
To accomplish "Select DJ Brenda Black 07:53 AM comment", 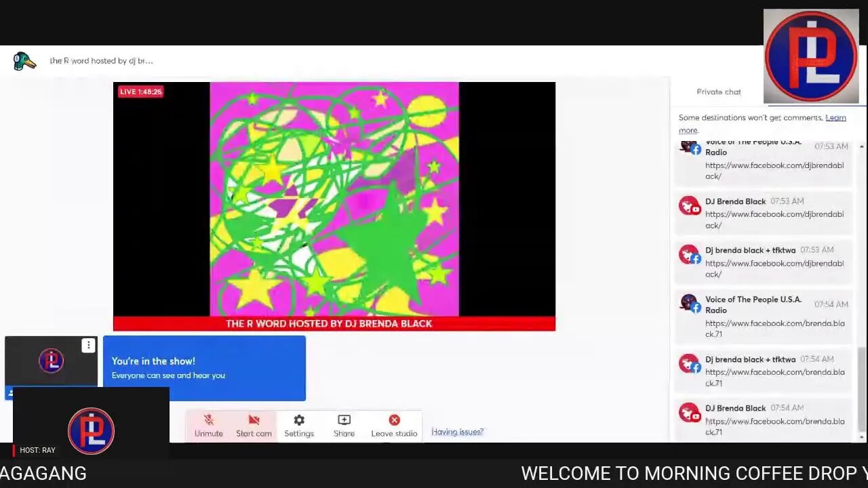I will tap(763, 213).
